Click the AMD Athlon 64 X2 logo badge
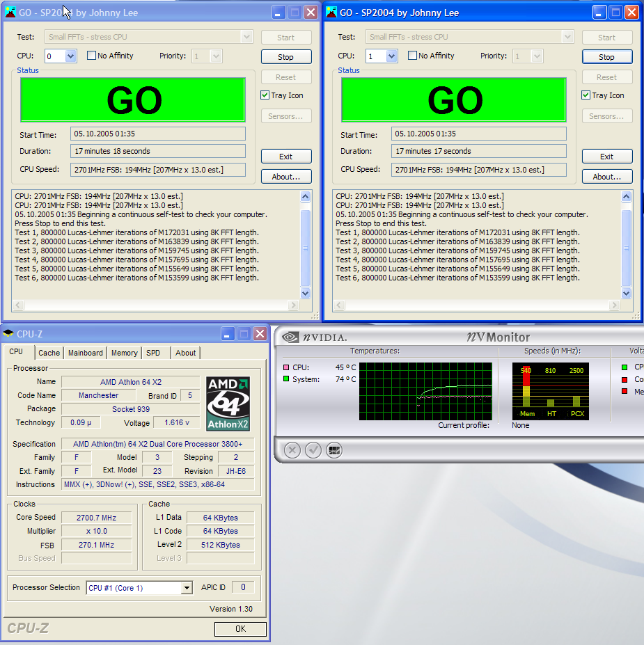 coord(228,404)
